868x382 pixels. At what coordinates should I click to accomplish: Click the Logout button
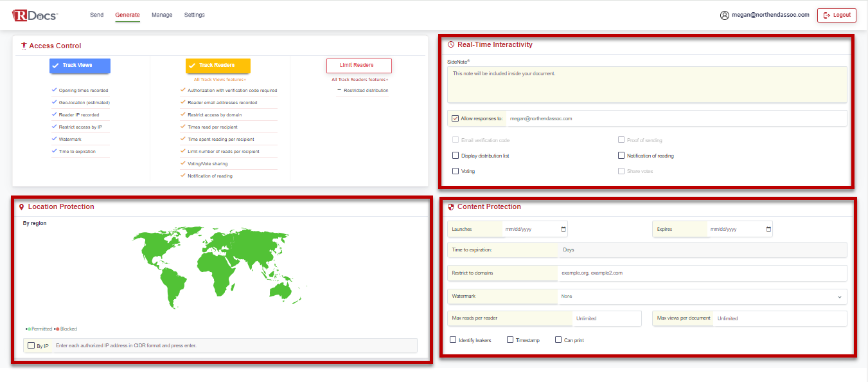(x=837, y=14)
